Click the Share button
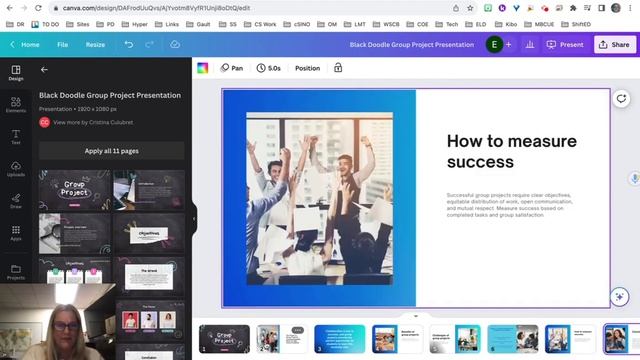This screenshot has width=640, height=360. point(614,44)
